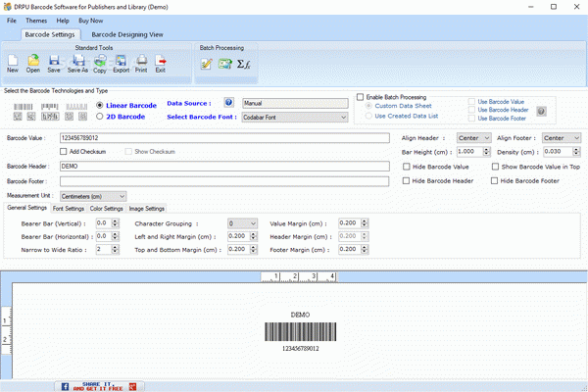Click the barcode preview image in canvas
The image size is (588, 392).
point(301,331)
